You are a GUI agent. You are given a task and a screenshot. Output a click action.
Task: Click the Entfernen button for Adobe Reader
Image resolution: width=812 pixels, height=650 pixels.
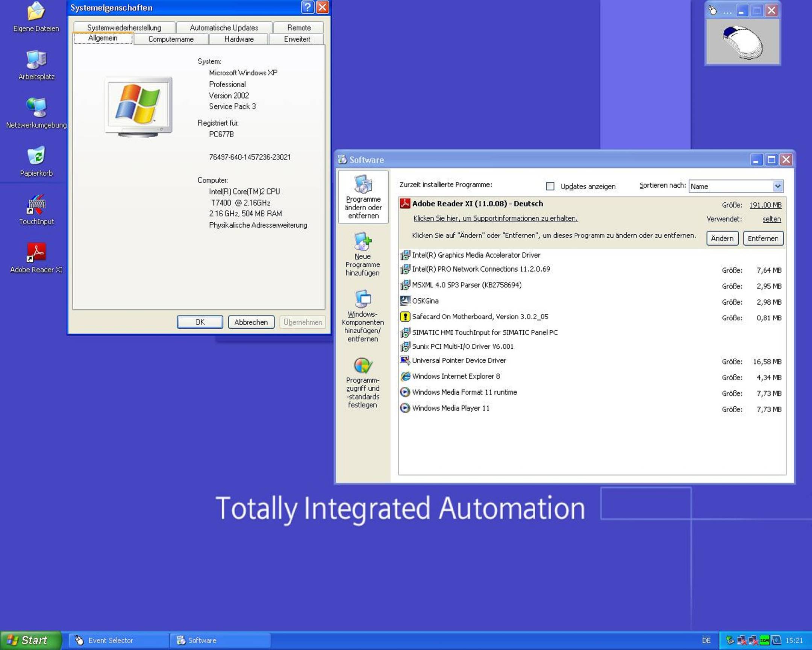click(763, 238)
